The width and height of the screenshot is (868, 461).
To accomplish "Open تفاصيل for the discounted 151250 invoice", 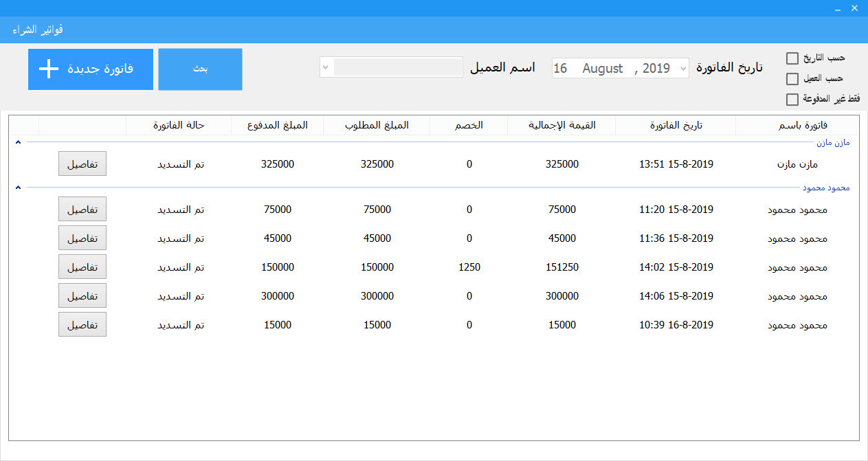I will click(82, 267).
